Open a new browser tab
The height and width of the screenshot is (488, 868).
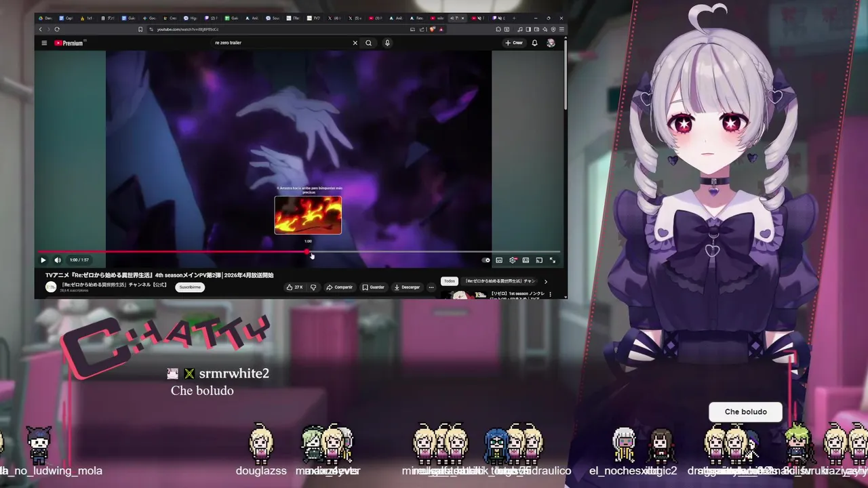[514, 18]
